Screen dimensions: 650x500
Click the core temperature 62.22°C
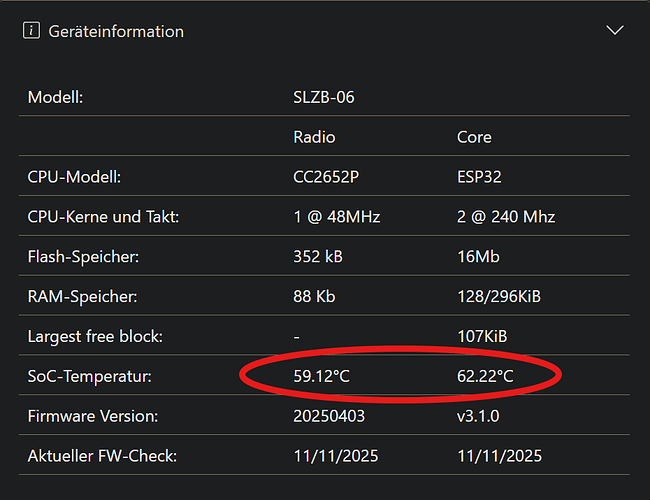pos(485,376)
